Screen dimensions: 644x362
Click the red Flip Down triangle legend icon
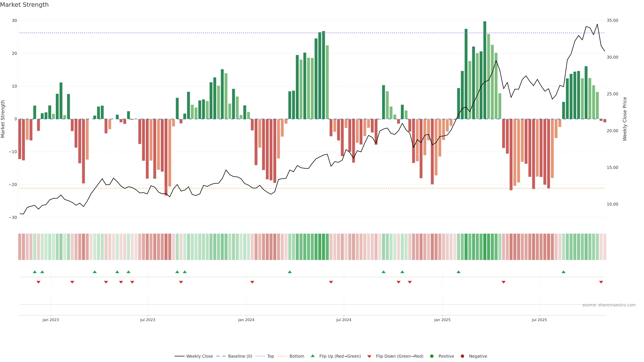click(369, 356)
